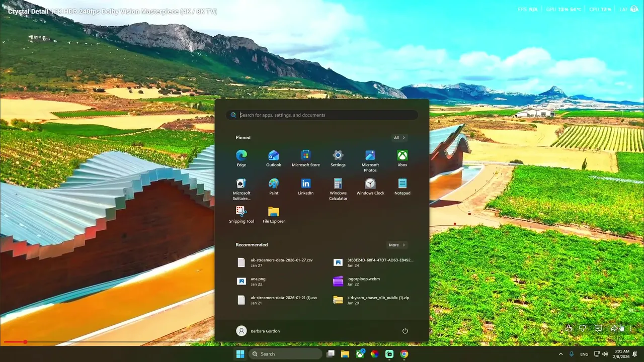Open the notifications bell on taskbar
This screenshot has width=644, height=362.
(635, 354)
